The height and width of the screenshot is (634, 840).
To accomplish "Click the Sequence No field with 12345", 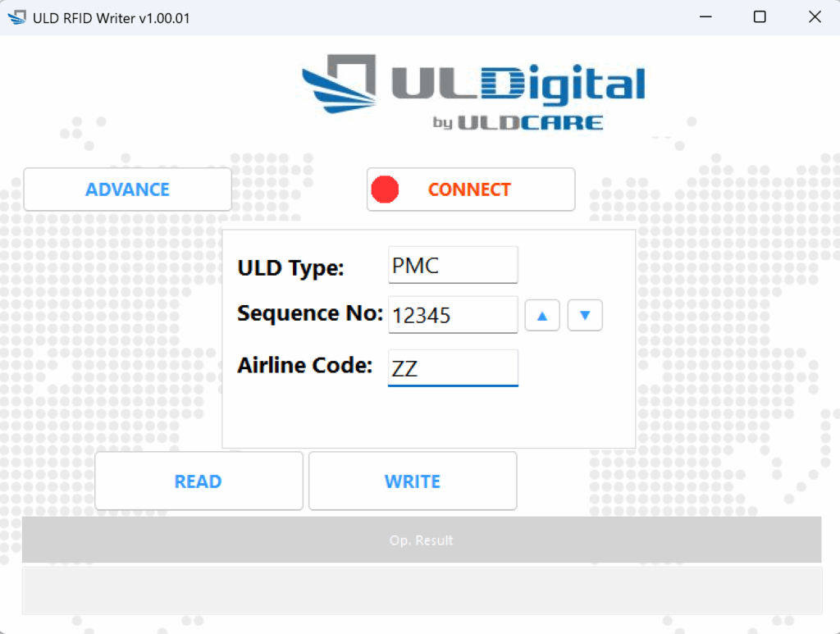I will click(x=453, y=315).
